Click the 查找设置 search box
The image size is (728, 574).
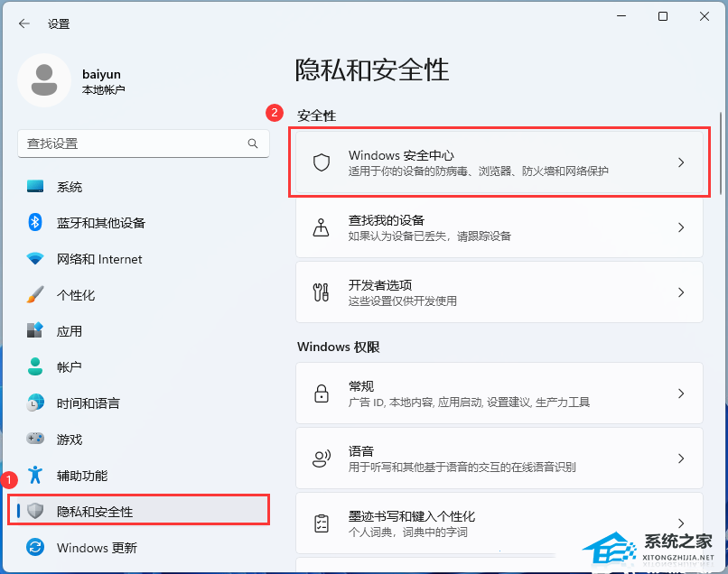tap(144, 143)
